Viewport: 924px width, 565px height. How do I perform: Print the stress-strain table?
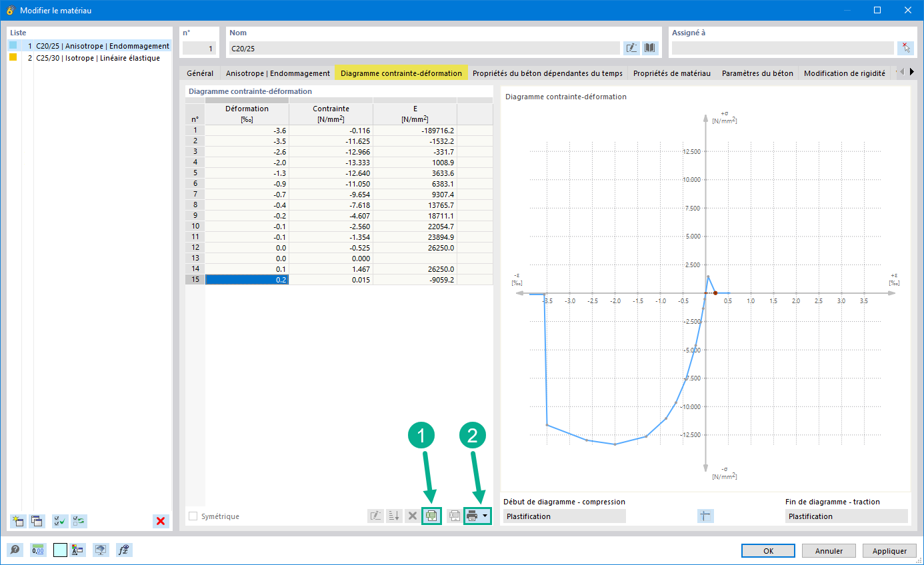tap(472, 516)
